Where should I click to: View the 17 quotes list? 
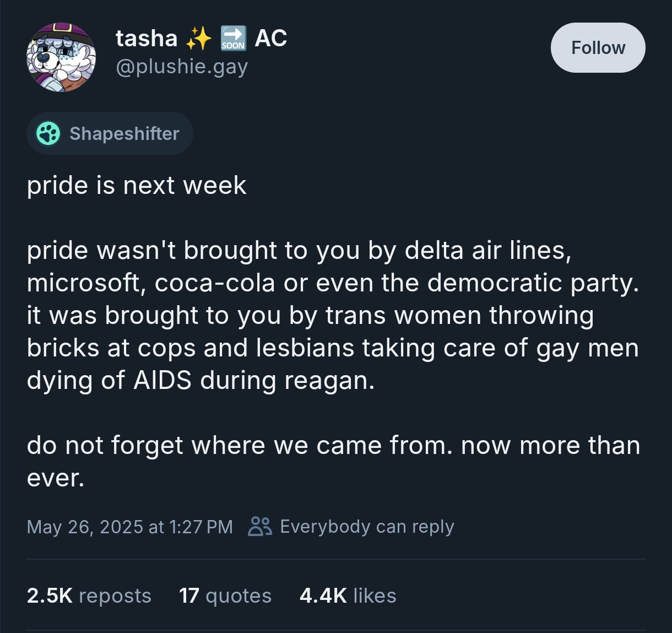click(x=225, y=596)
